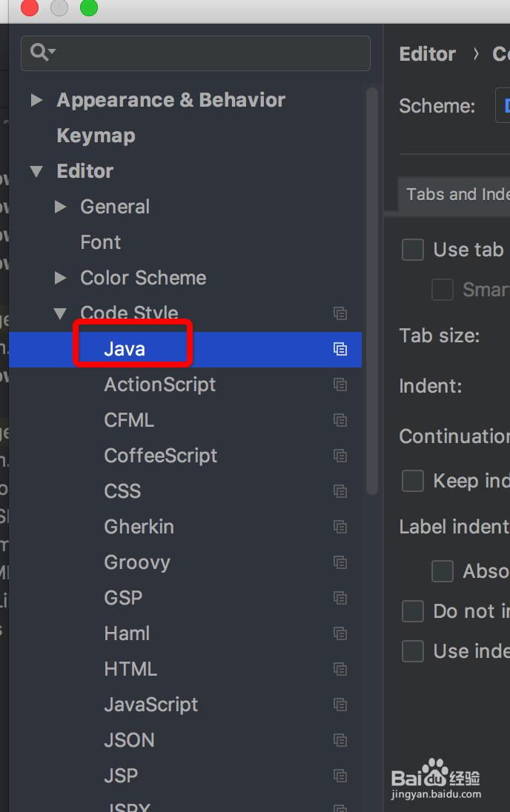This screenshot has width=510, height=812.
Task: Click copy icon beside ActionScript row
Action: click(340, 385)
